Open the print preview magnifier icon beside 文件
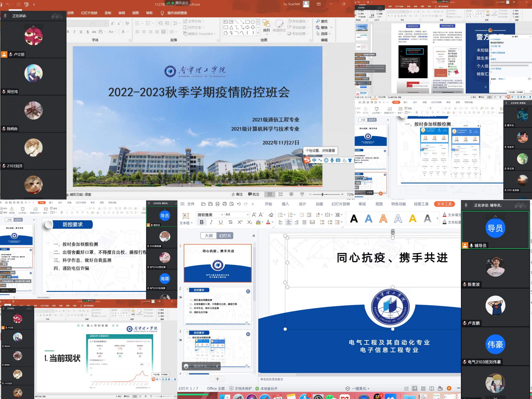Screen dimensions: 532x399 point(232,204)
